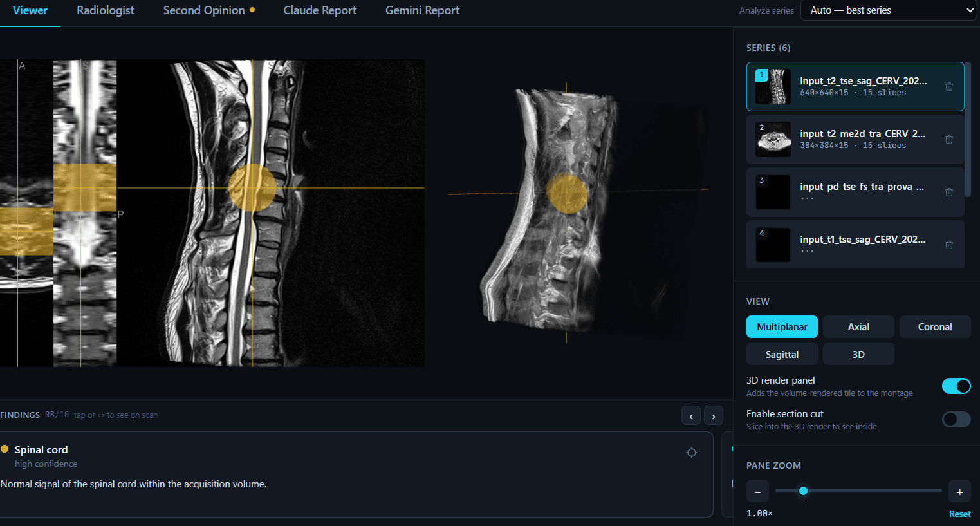Click series name input_t2_me2d_tra_CERV_2...

click(862, 133)
